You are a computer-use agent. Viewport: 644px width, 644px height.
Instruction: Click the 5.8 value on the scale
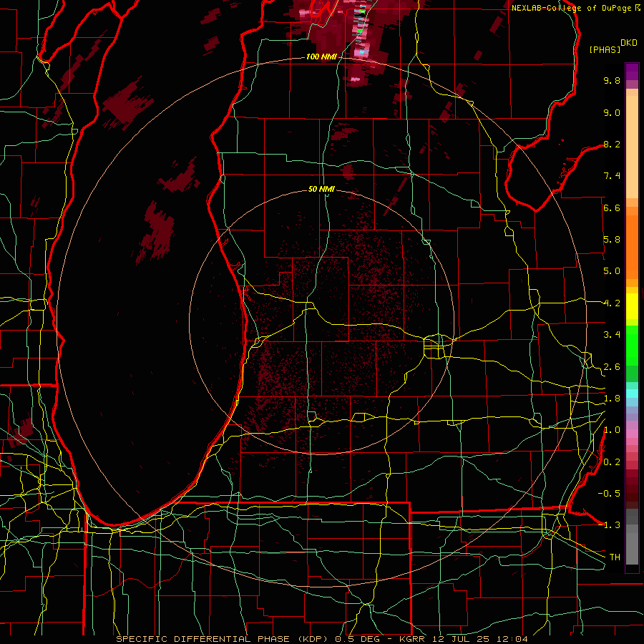612,240
